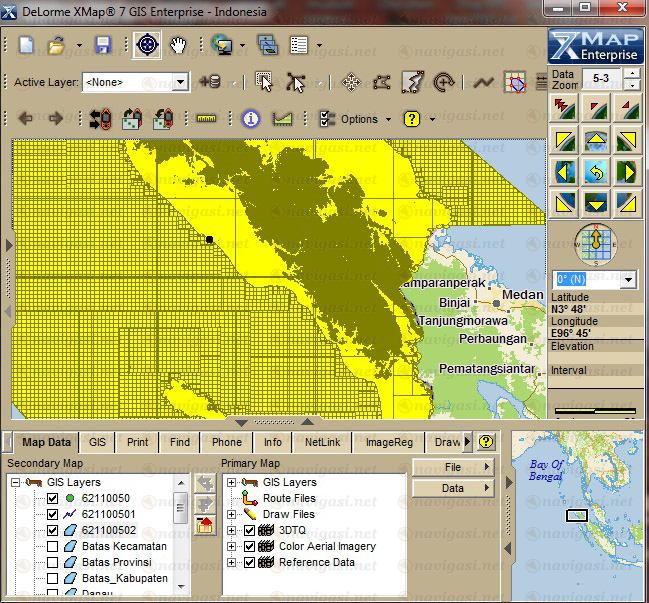Switch to the NetLink tab
The width and height of the screenshot is (649, 603).
(x=322, y=441)
